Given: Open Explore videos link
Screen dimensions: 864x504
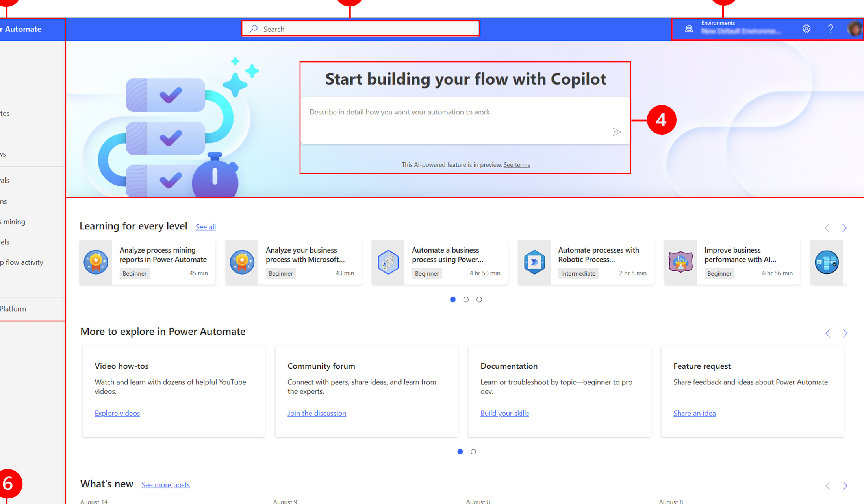Looking at the screenshot, I should (117, 413).
